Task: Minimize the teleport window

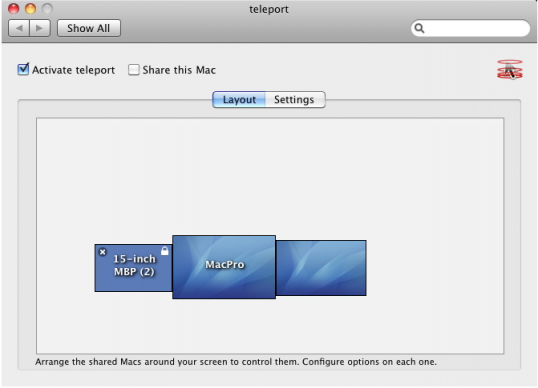Action: coord(31,8)
